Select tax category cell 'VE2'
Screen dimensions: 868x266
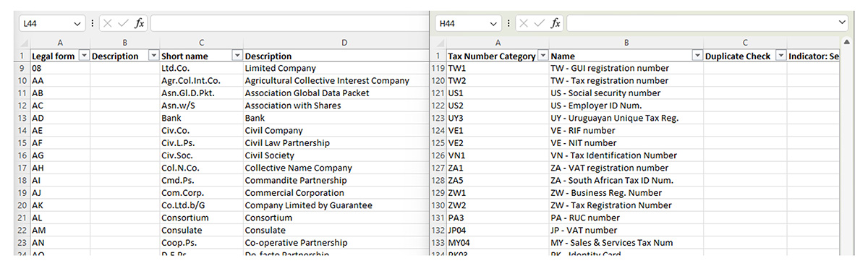pos(498,143)
